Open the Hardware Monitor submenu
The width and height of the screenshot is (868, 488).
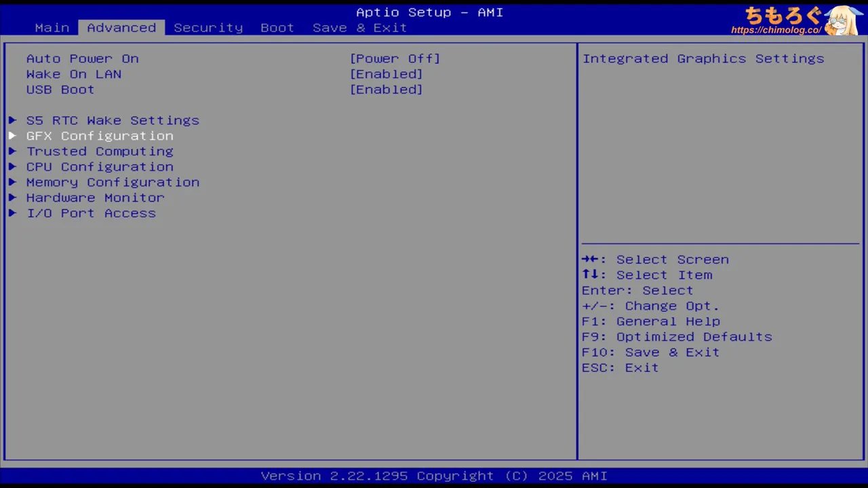click(x=95, y=198)
